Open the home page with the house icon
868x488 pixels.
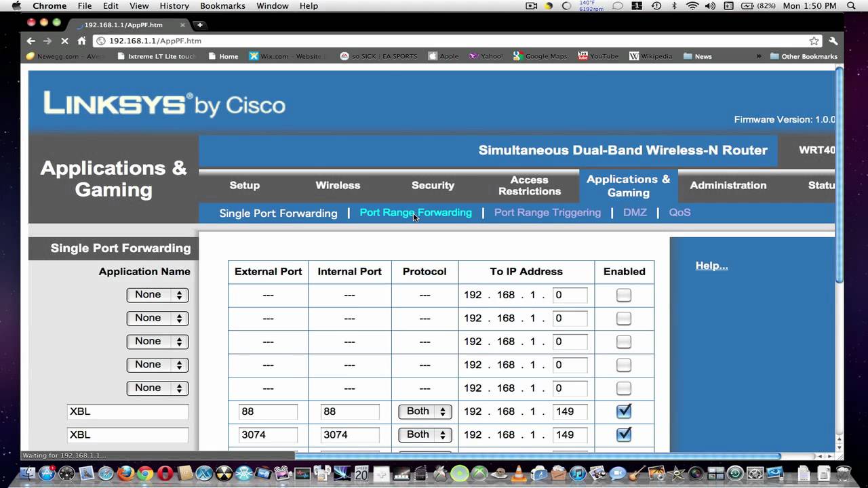tap(82, 41)
